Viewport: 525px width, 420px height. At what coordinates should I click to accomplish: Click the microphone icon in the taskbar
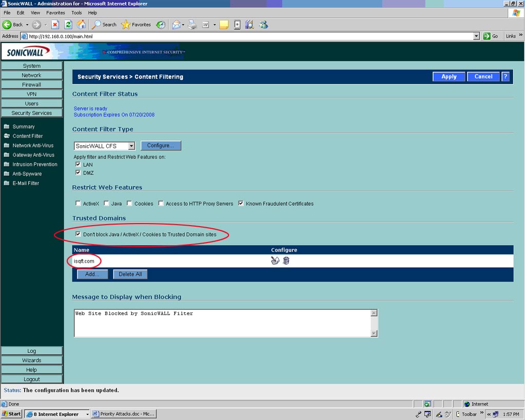pyautogui.click(x=418, y=414)
